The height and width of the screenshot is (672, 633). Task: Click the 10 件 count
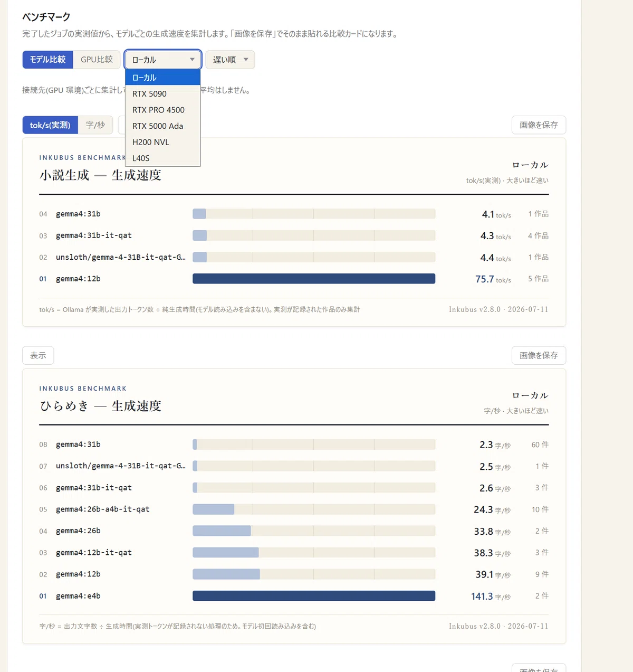point(540,509)
